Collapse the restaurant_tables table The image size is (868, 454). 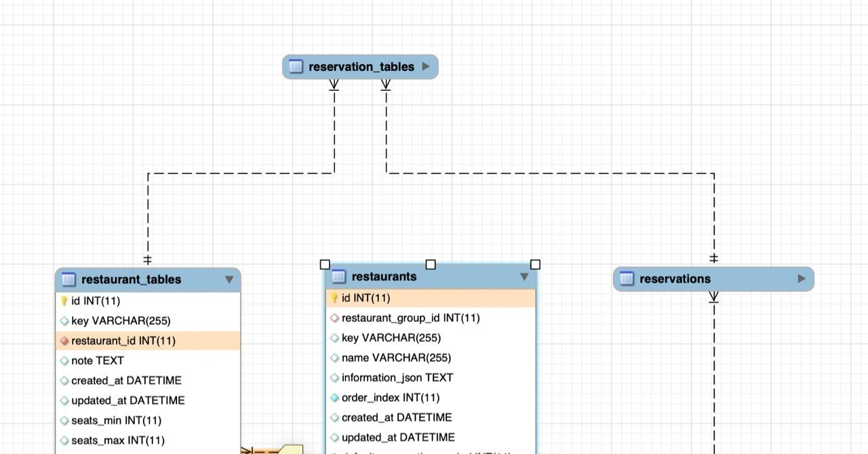click(229, 279)
